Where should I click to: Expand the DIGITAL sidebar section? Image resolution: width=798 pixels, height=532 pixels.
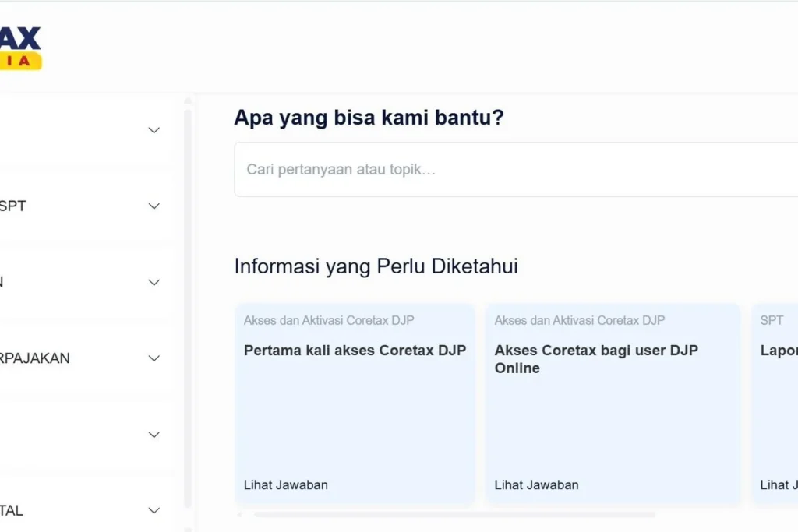[x=153, y=510]
